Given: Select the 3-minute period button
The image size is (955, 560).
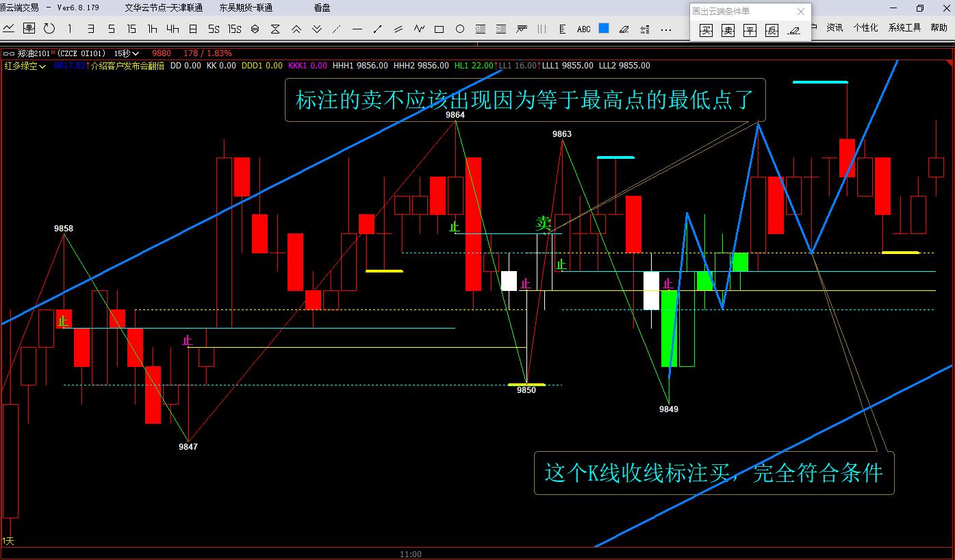Looking at the screenshot, I should coord(90,29).
